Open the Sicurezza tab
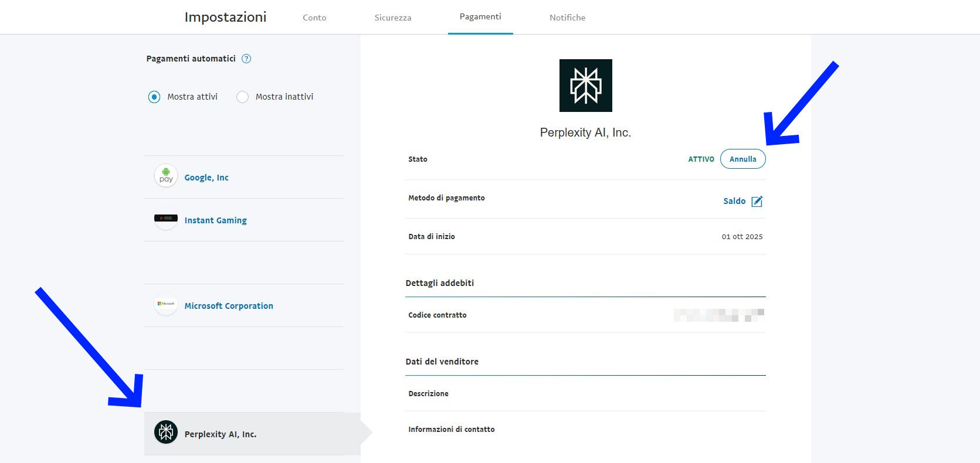Screen dimensions: 980x463 tap(392, 18)
